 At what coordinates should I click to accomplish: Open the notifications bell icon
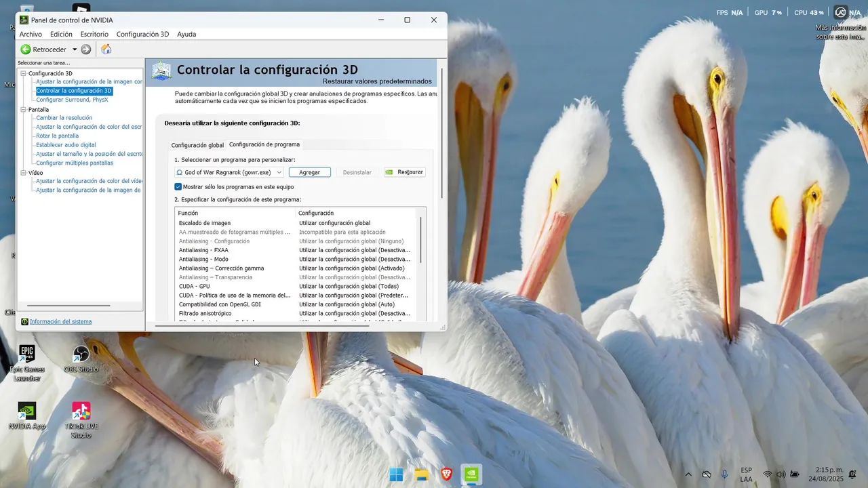point(852,474)
